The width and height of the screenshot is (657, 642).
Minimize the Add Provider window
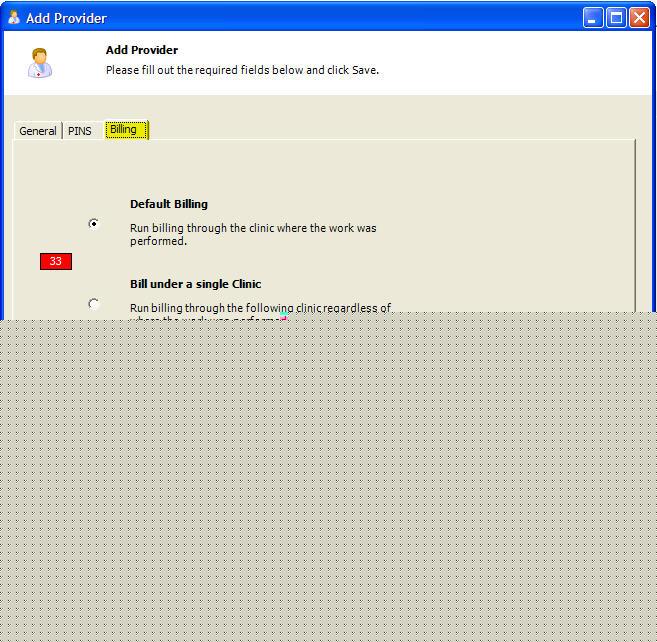tap(593, 18)
